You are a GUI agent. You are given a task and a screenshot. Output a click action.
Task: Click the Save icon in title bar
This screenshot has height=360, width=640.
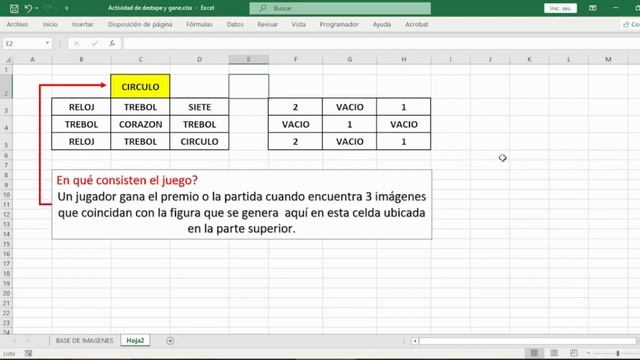[x=14, y=8]
